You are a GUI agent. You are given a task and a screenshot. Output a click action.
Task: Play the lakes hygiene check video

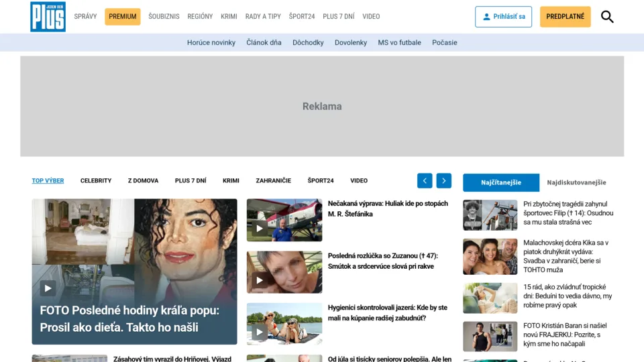[259, 332]
